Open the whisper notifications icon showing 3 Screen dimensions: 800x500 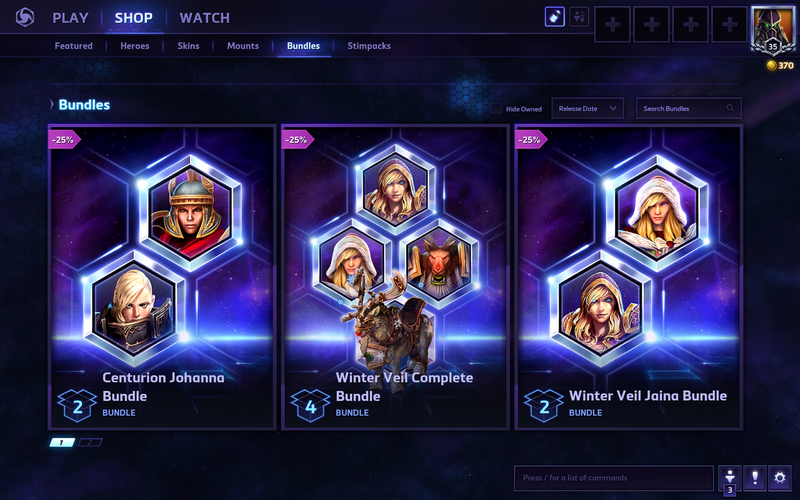(x=730, y=480)
